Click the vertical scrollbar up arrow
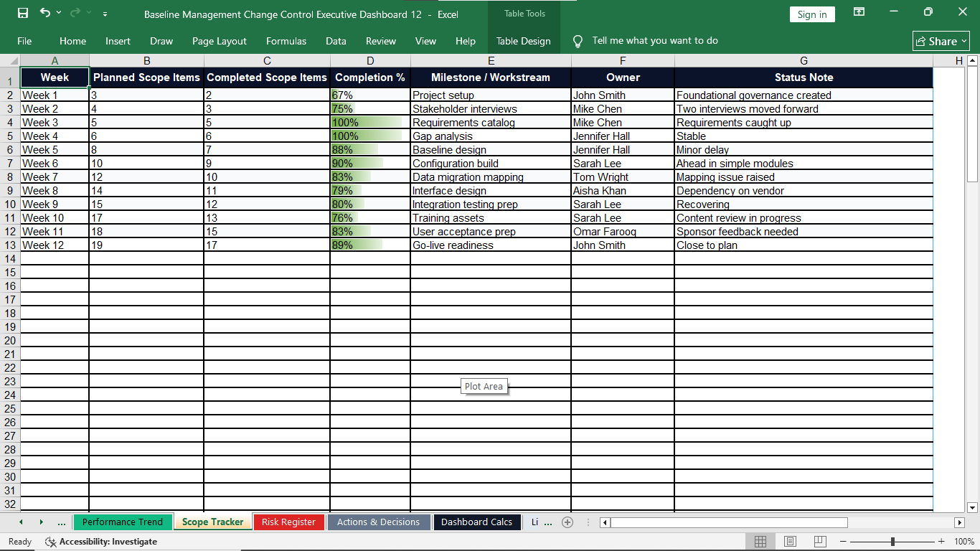 point(973,61)
